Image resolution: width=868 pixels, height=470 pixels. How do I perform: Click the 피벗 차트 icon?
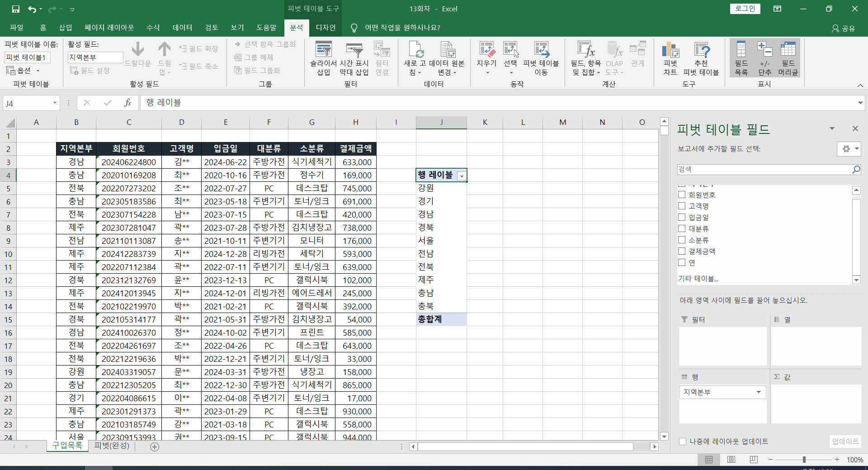click(670, 58)
